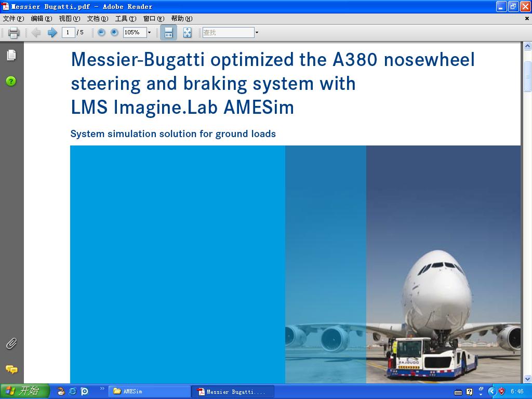Viewport: 532px width, 399px height.
Task: Go to the previous page arrow
Action: click(36, 33)
